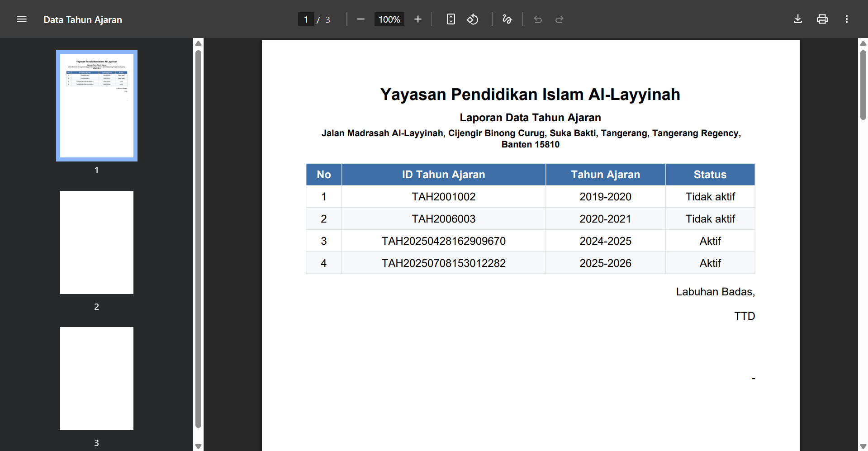Click the redo annotation icon
868x451 pixels.
559,19
